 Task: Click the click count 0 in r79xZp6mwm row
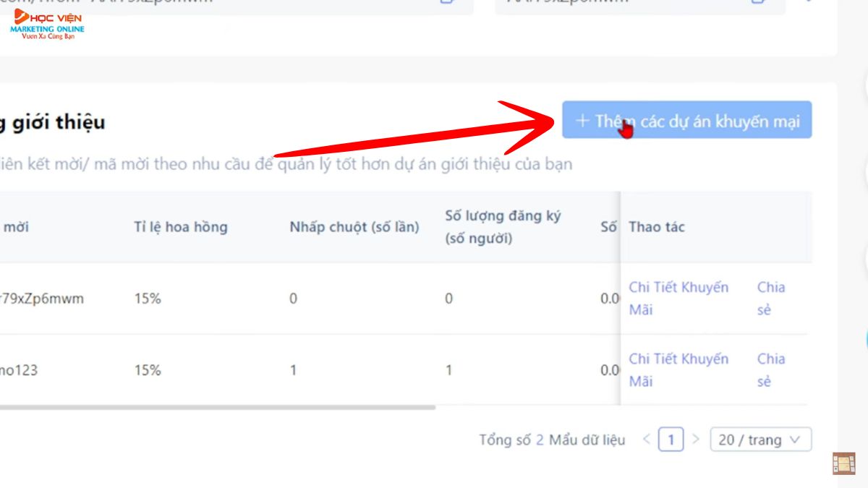pyautogui.click(x=293, y=299)
